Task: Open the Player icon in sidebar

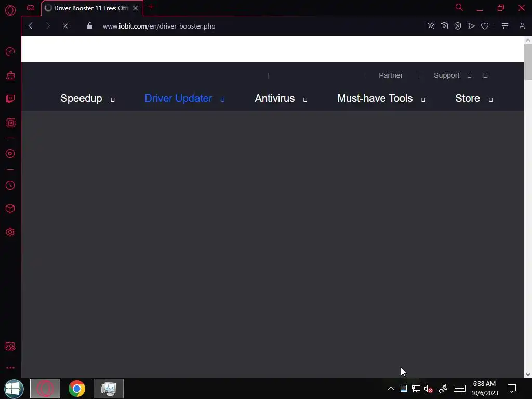Action: (10, 154)
